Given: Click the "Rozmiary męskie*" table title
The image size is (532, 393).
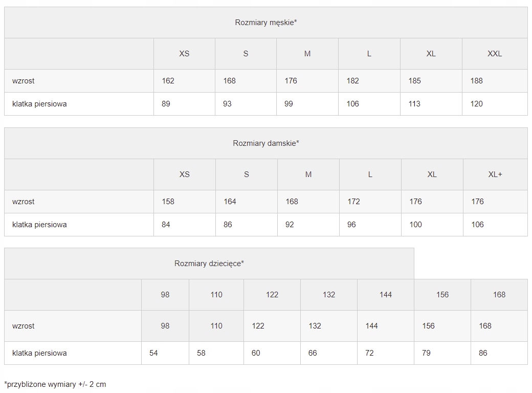Looking at the screenshot, I should [265, 23].
